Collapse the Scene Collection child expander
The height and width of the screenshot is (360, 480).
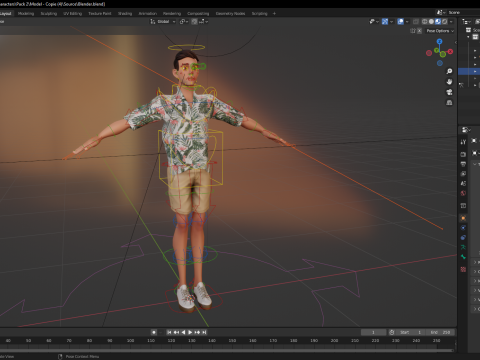469,37
